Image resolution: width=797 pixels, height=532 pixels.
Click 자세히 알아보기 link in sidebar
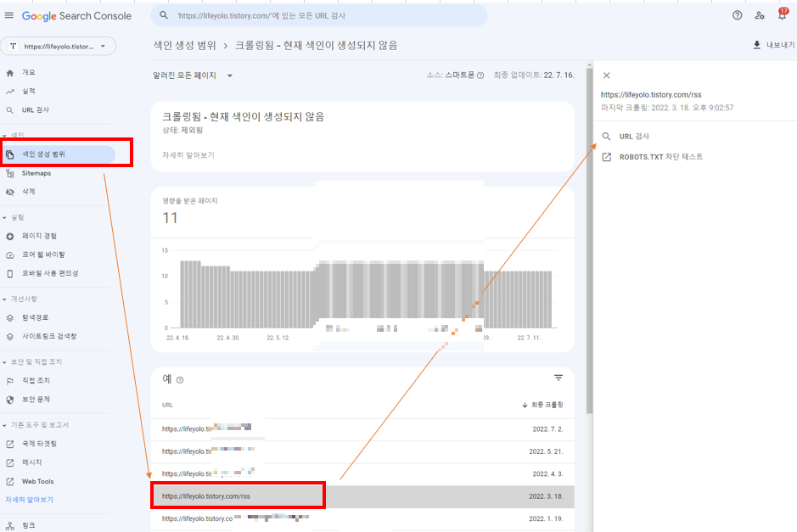29,500
